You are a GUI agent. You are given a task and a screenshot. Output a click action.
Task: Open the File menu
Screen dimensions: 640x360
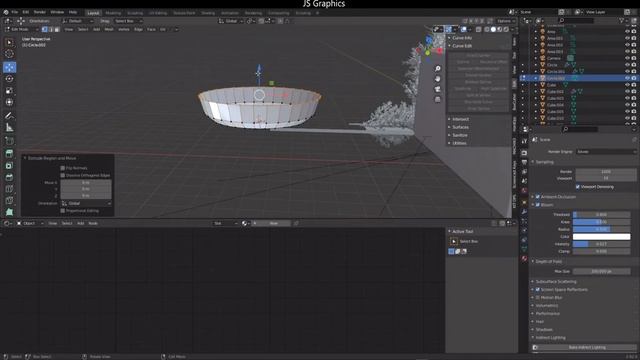coord(15,12)
